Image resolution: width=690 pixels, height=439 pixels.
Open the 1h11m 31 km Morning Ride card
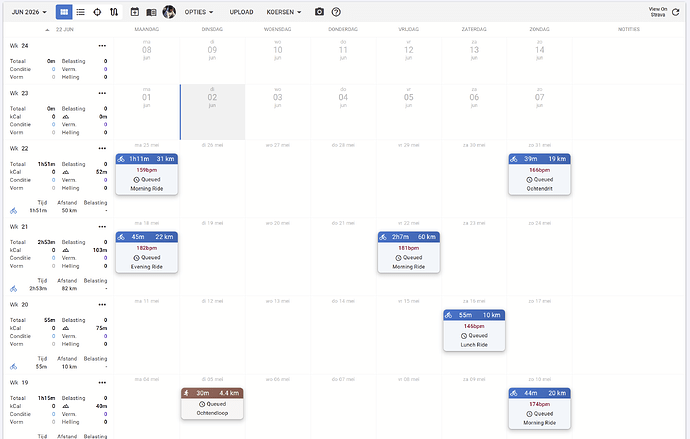(x=147, y=174)
